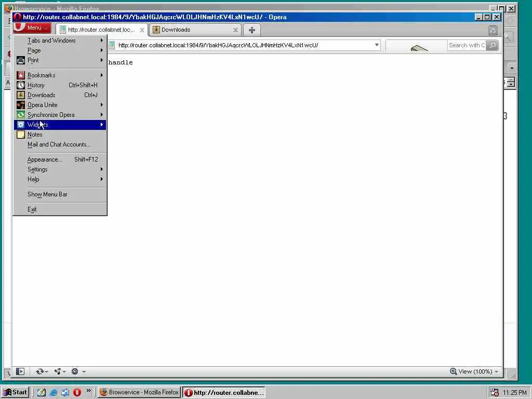The width and height of the screenshot is (532, 399).
Task: Choose the Print menu item
Action: (x=60, y=60)
